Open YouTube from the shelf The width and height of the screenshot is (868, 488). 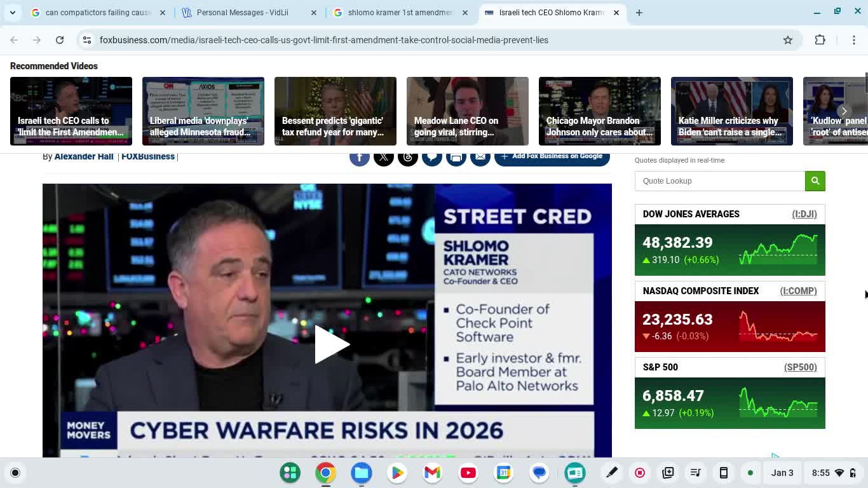click(468, 473)
